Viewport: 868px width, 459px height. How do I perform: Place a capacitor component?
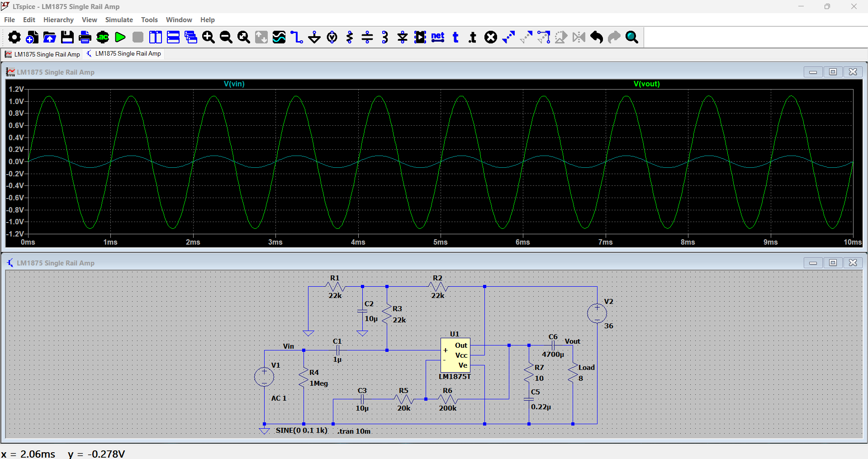367,37
